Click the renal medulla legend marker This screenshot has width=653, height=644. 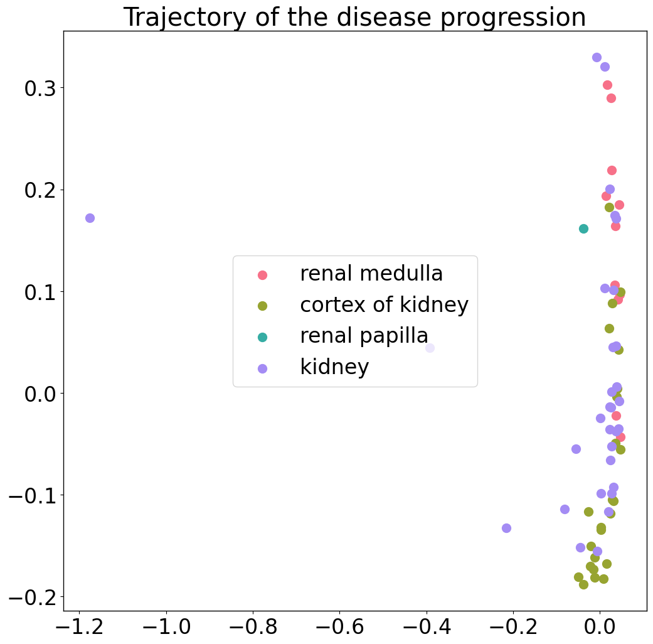click(262, 275)
